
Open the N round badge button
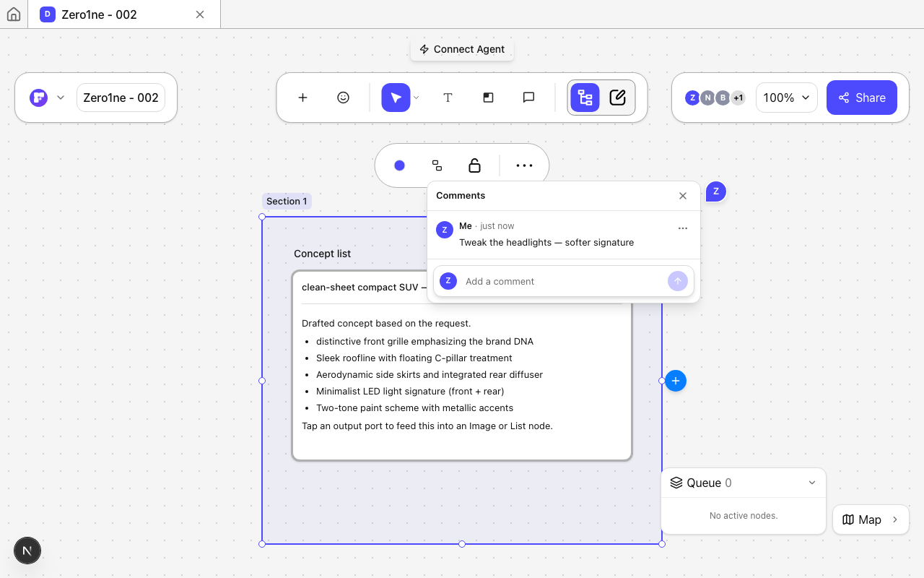(x=27, y=551)
